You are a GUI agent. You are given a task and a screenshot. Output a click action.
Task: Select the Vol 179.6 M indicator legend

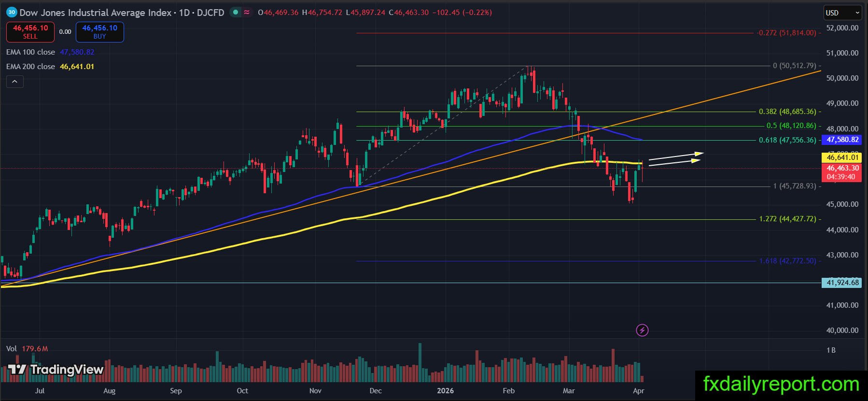tap(27, 348)
